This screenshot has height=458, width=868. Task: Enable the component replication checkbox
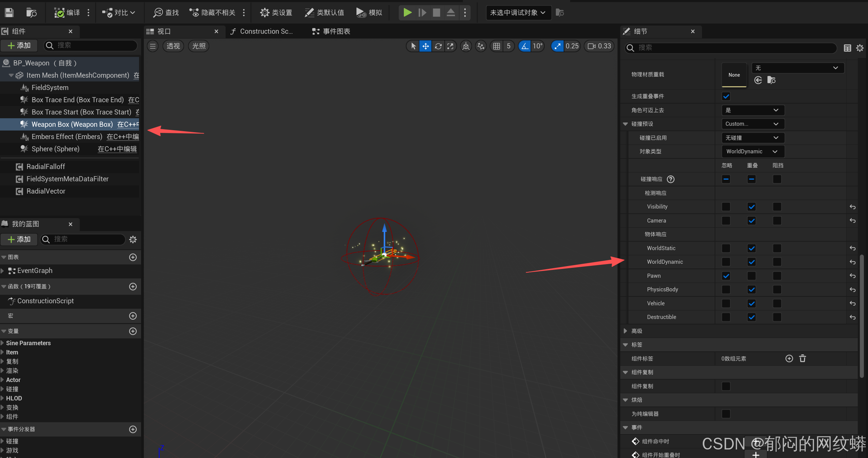pyautogui.click(x=726, y=386)
